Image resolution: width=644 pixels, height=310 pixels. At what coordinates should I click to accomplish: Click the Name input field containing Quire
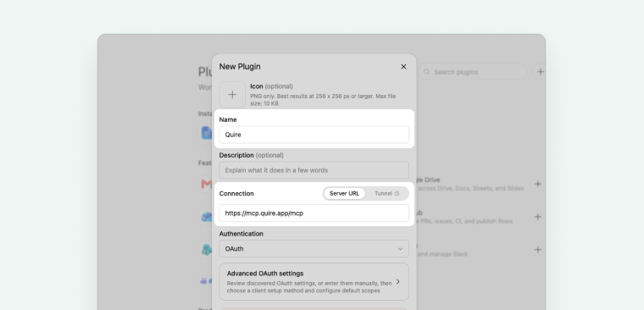tap(314, 135)
